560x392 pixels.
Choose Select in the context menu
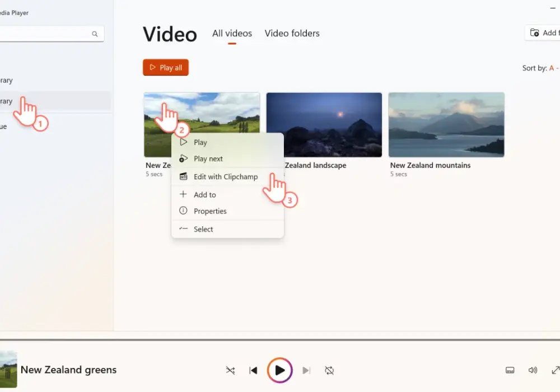click(x=227, y=229)
